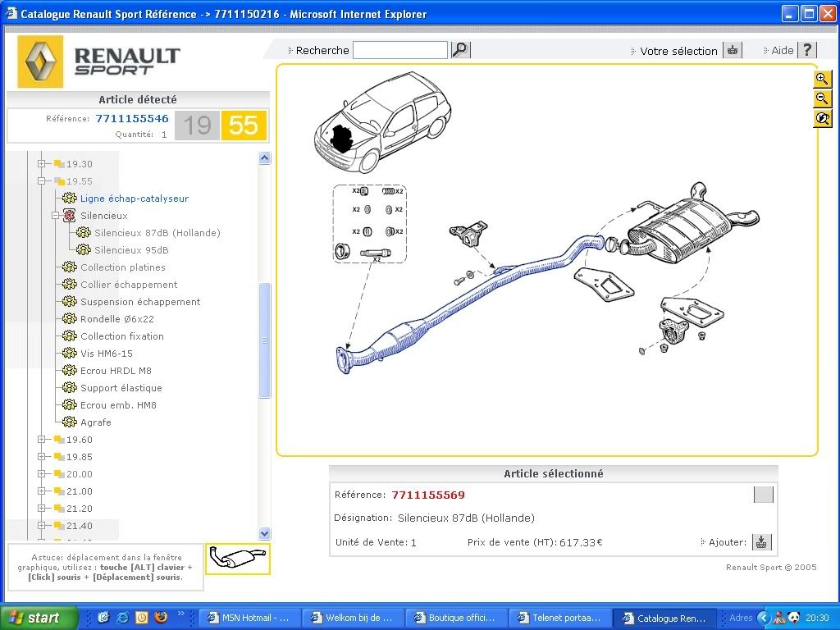Image resolution: width=840 pixels, height=630 pixels.
Task: Expand the 19.60 tree node
Action: (x=41, y=440)
